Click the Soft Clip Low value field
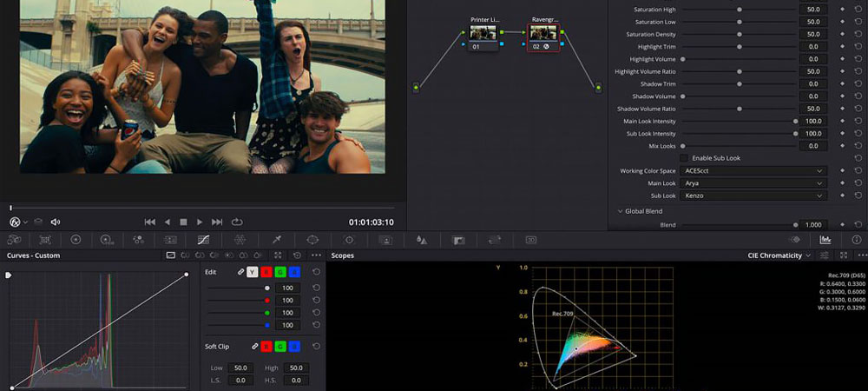The height and width of the screenshot is (391, 868). 240,368
